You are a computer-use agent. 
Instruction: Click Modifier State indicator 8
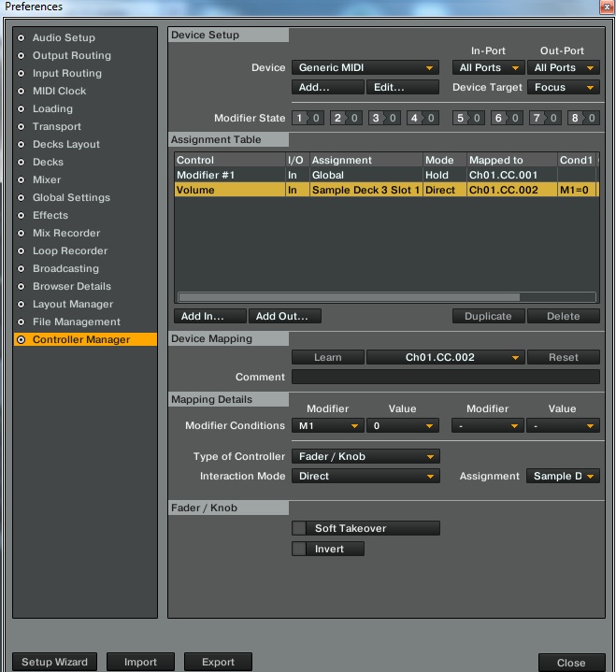click(x=583, y=118)
